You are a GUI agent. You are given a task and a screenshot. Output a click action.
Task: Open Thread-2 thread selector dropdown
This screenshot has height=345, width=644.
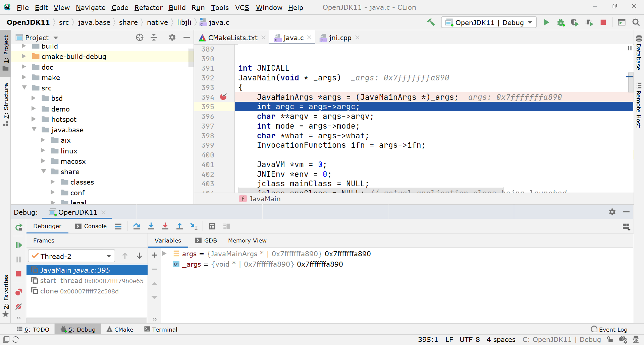point(71,256)
